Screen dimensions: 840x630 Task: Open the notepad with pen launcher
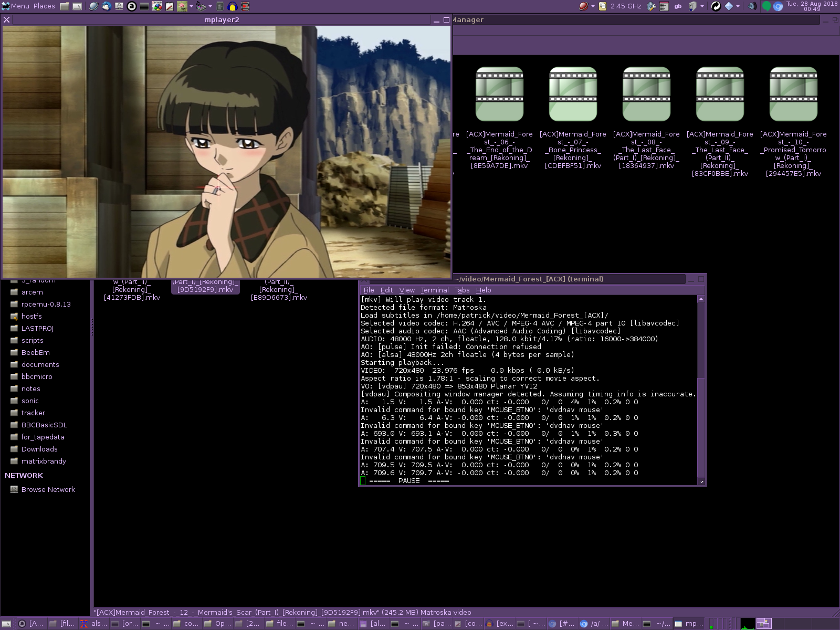[x=170, y=6]
